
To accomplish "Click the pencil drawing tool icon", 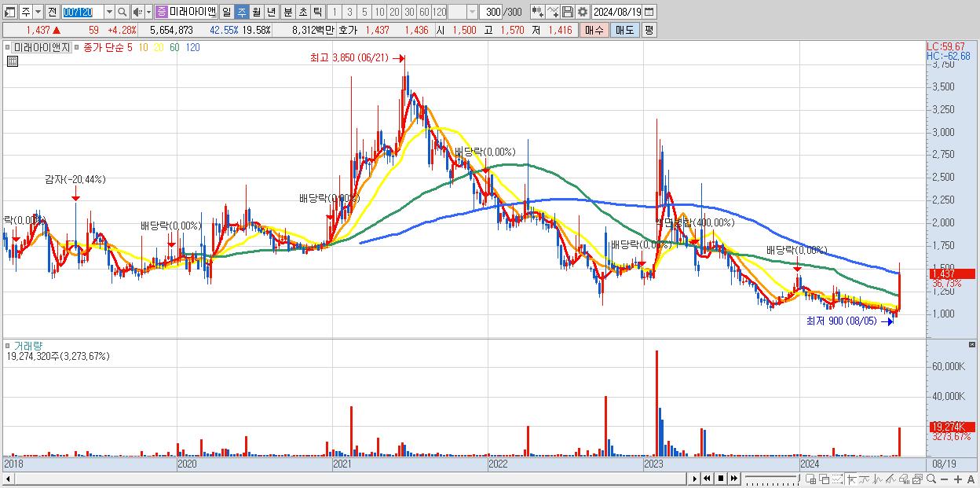I will [890, 479].
